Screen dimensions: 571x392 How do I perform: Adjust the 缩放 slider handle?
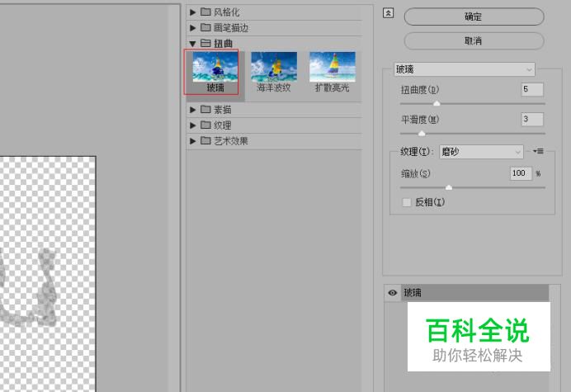[x=449, y=187]
